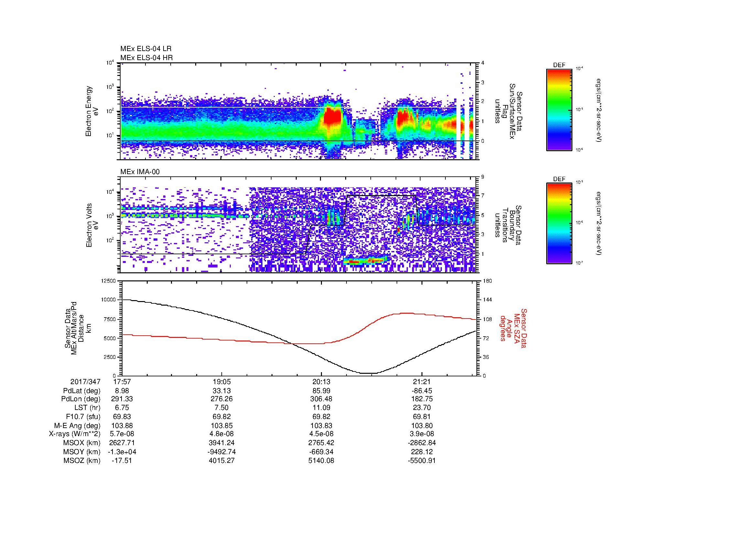This screenshot has width=756, height=534.
Task: Click the LST value '23.70'
Action: pyautogui.click(x=421, y=408)
